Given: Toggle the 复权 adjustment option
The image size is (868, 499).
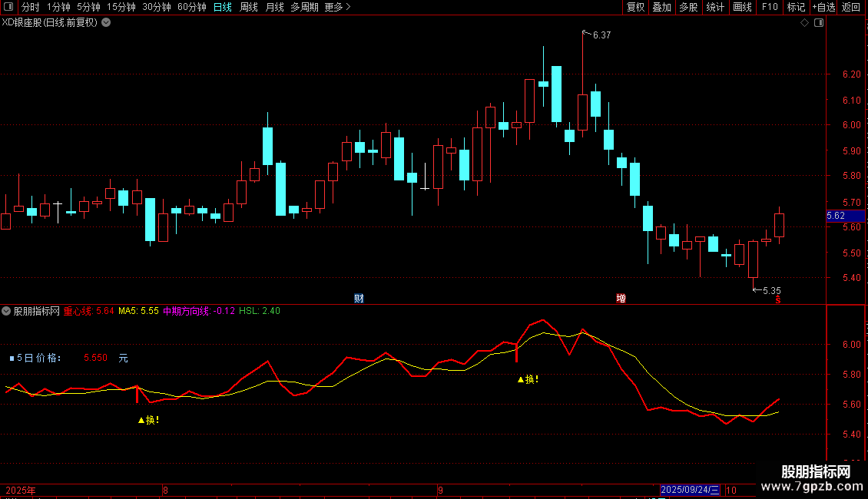Looking at the screenshot, I should pyautogui.click(x=635, y=7).
